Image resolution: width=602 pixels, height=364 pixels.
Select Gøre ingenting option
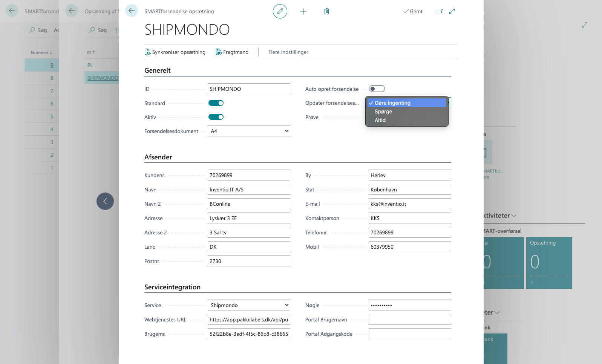(x=407, y=103)
